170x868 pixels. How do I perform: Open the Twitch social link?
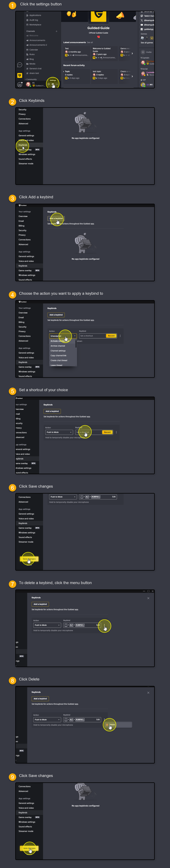[x=147, y=16]
